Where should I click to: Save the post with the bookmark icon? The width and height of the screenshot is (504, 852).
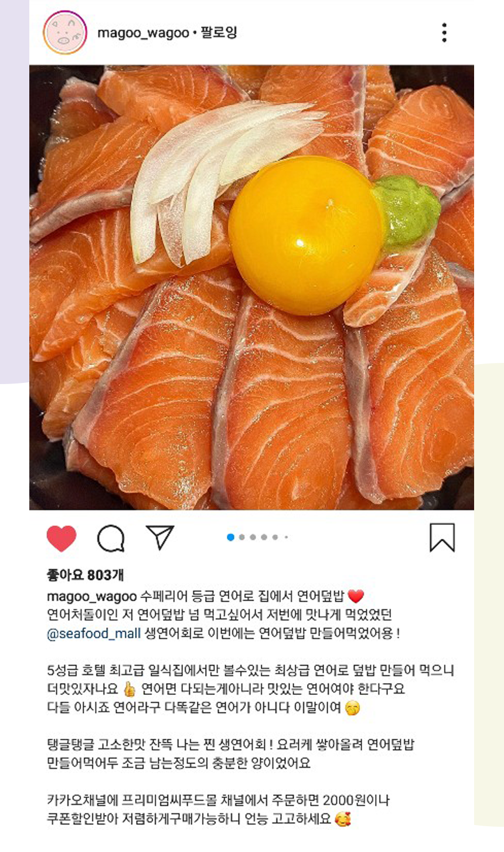(442, 538)
